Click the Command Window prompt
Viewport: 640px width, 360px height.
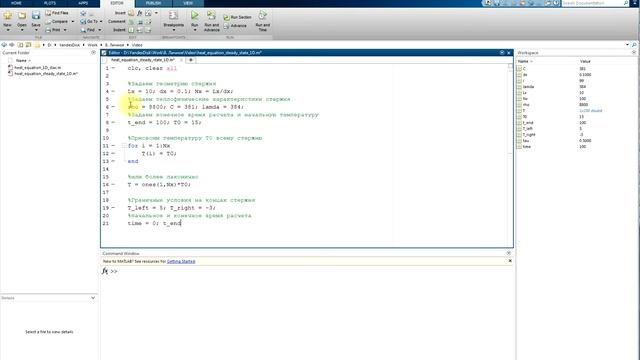(113, 271)
